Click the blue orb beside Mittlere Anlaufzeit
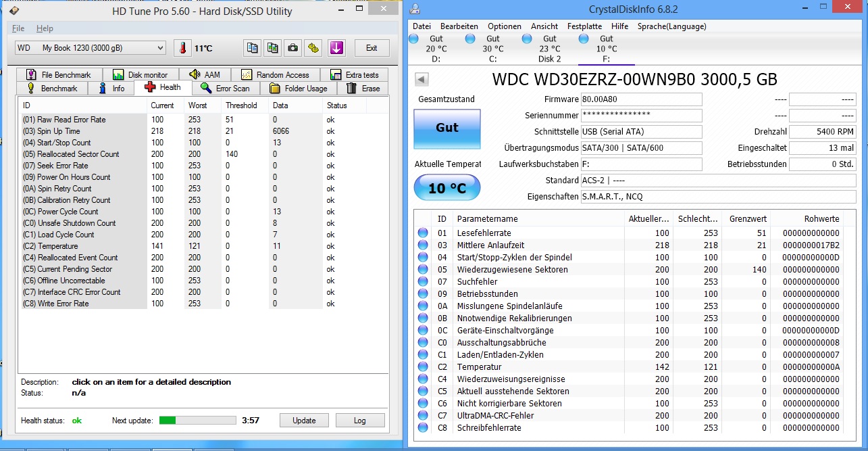The image size is (868, 451). pos(423,245)
